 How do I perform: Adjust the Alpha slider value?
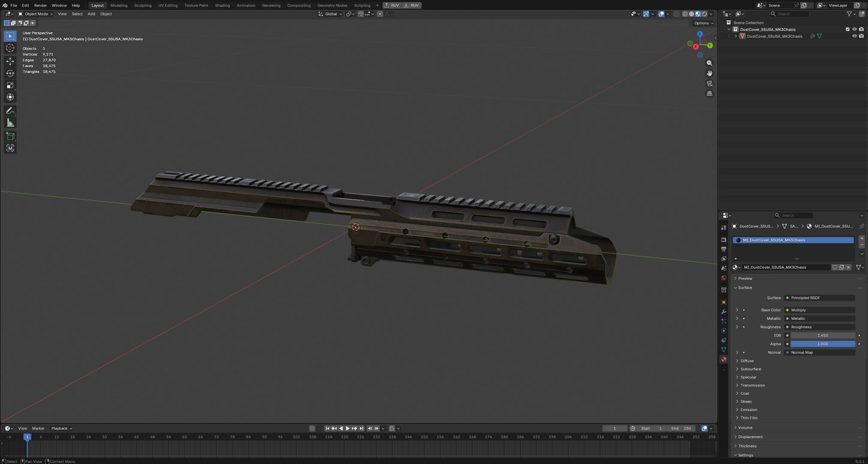tap(822, 344)
